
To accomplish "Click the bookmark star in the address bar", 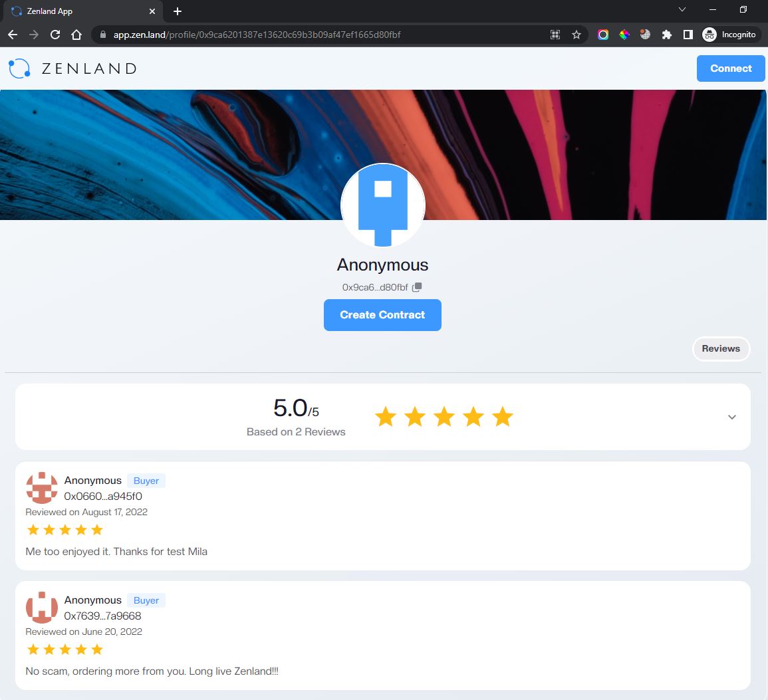I will click(576, 35).
